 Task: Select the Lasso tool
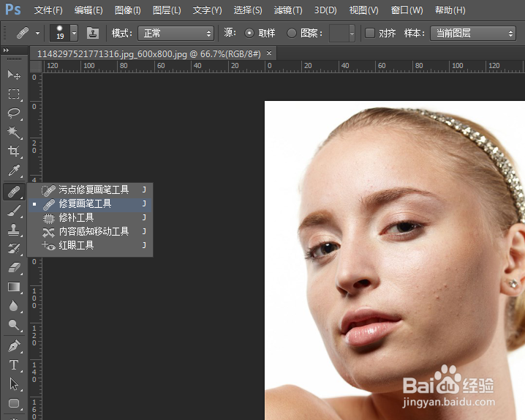(14, 113)
